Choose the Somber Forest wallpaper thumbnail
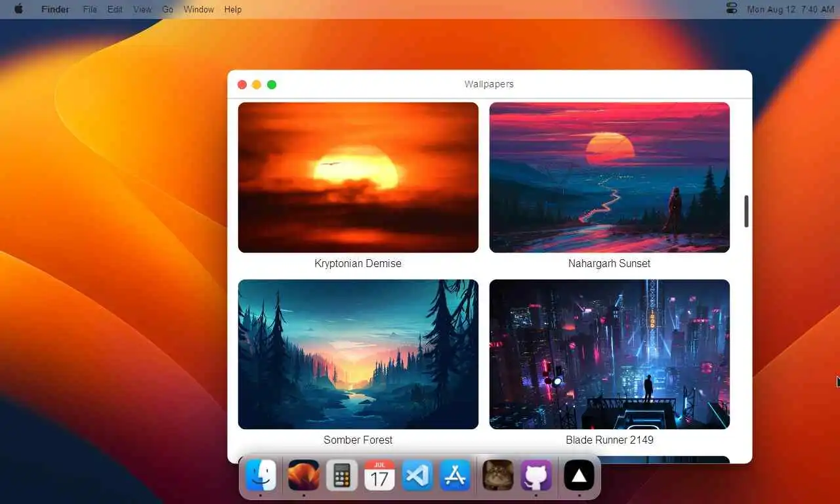Image resolution: width=840 pixels, height=504 pixels. tap(358, 354)
